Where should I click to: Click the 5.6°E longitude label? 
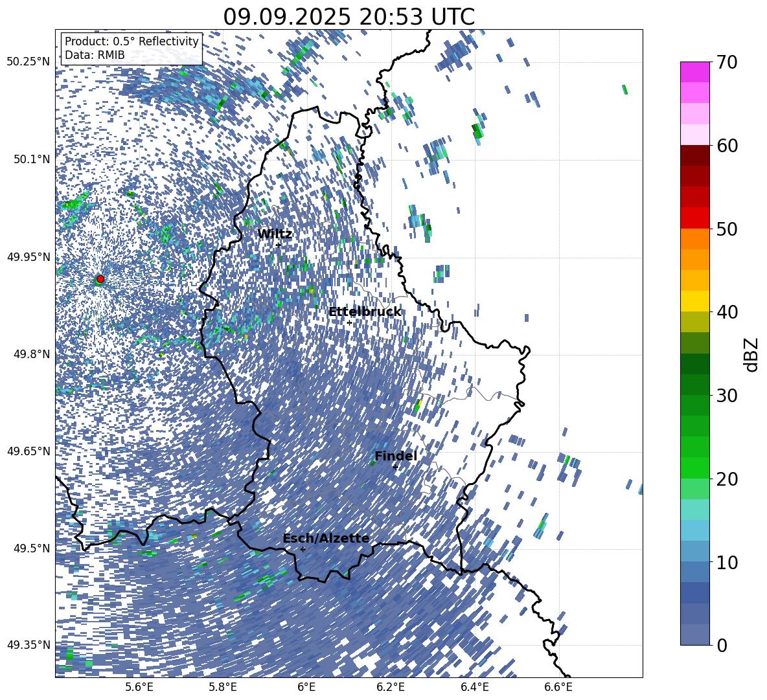coord(139,687)
